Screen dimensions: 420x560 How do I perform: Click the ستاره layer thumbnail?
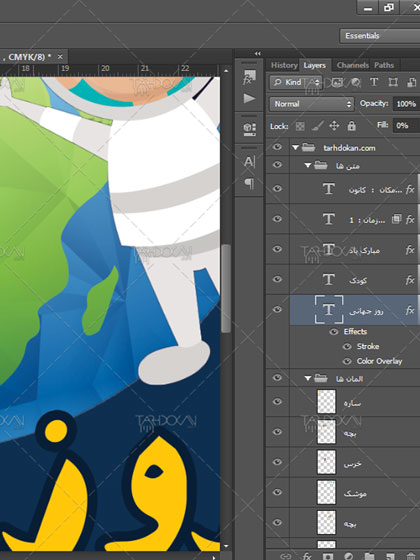pyautogui.click(x=326, y=402)
